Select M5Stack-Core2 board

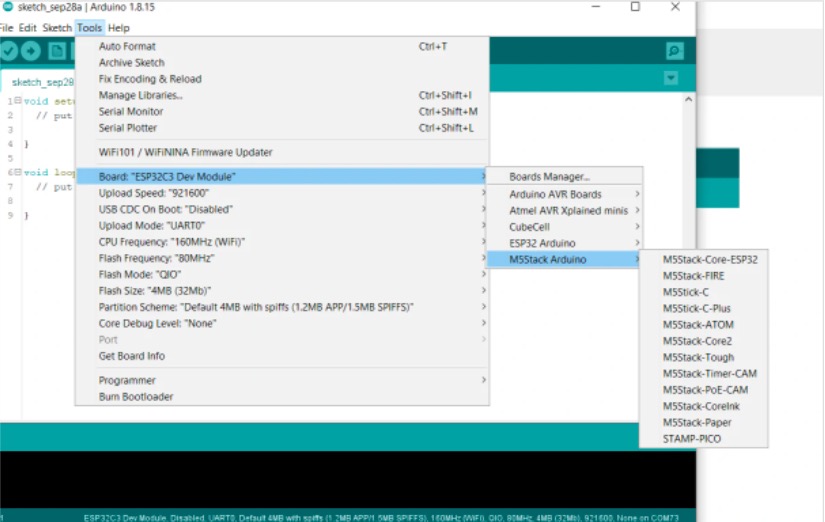(703, 341)
